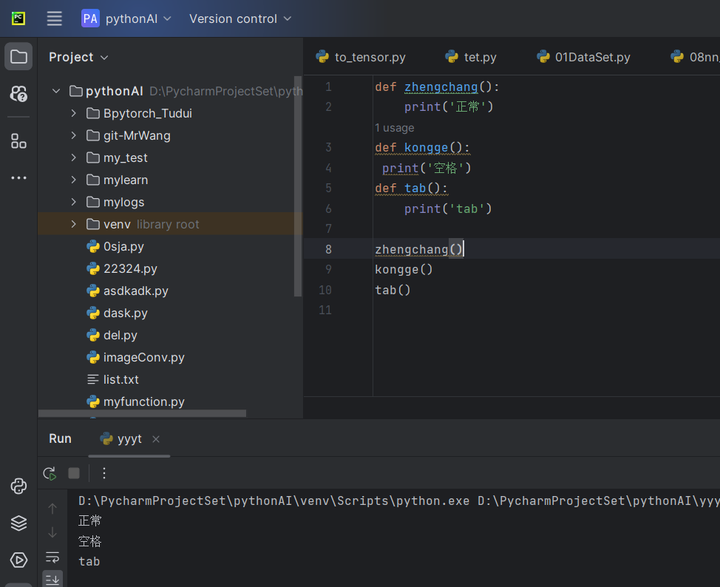Open the main hamburger menu
The width and height of the screenshot is (720, 587).
pos(54,18)
